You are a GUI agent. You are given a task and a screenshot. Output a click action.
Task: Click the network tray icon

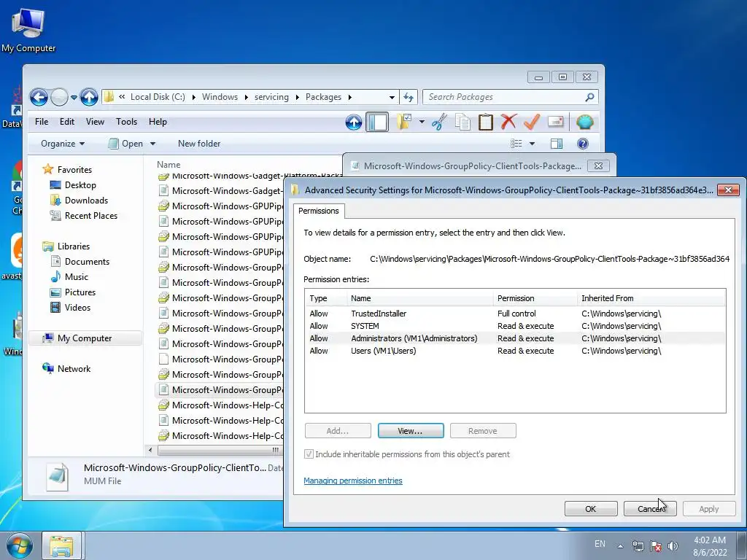pyautogui.click(x=638, y=546)
